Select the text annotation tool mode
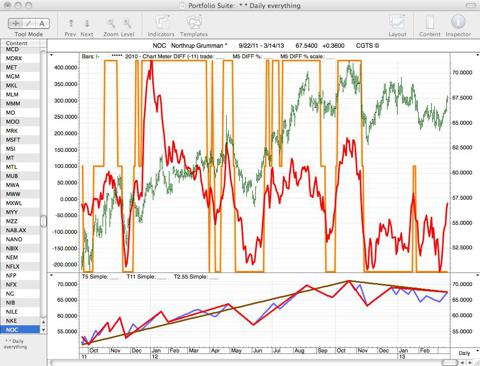The image size is (480, 366). 42,23
